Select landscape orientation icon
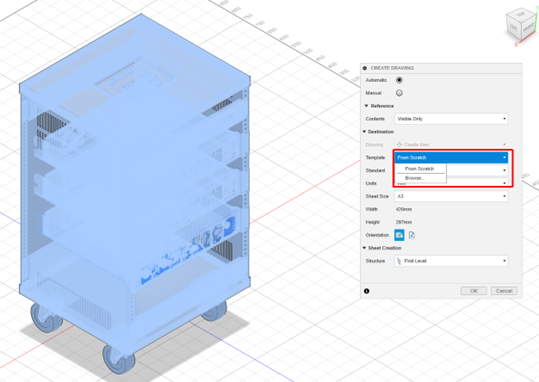This screenshot has width=539, height=382. 399,235
